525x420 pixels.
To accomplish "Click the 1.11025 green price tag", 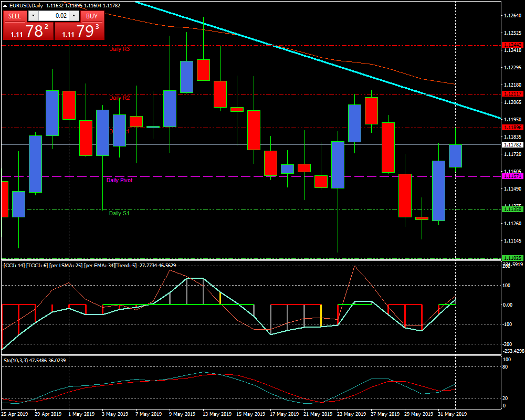I will [512, 258].
